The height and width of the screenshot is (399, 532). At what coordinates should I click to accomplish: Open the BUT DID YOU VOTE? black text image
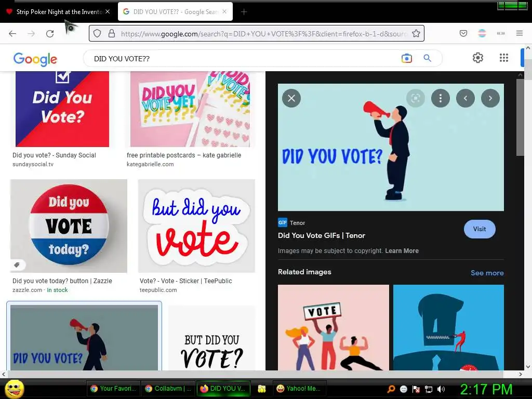pyautogui.click(x=212, y=338)
